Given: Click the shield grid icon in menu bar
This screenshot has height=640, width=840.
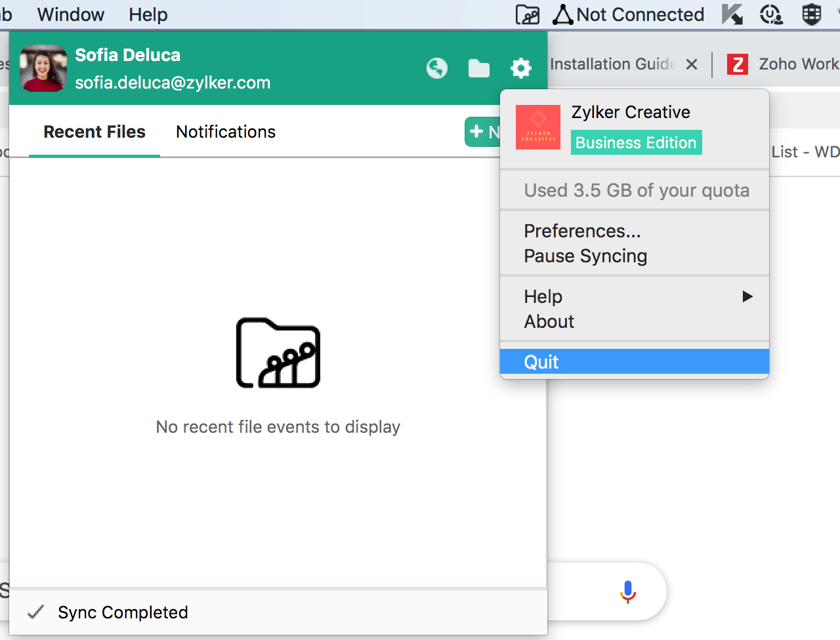Looking at the screenshot, I should pyautogui.click(x=812, y=14).
